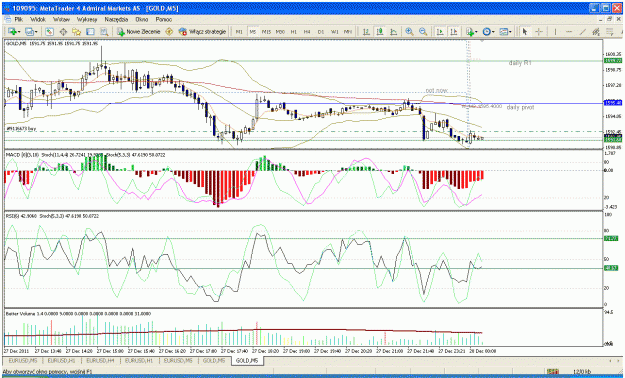Open the Widok menu
The height and width of the screenshot is (378, 625).
tap(38, 19)
